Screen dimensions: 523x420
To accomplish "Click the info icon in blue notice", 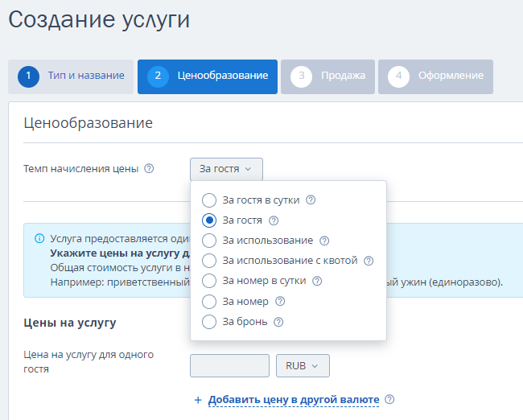I will pyautogui.click(x=39, y=238).
